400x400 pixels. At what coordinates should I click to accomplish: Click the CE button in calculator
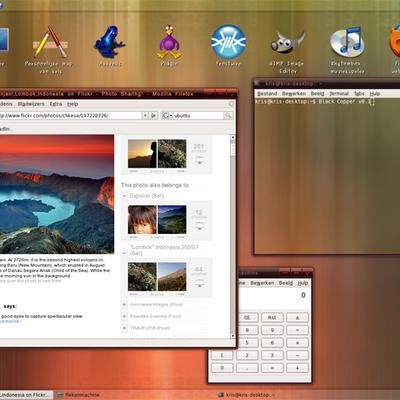point(247,317)
